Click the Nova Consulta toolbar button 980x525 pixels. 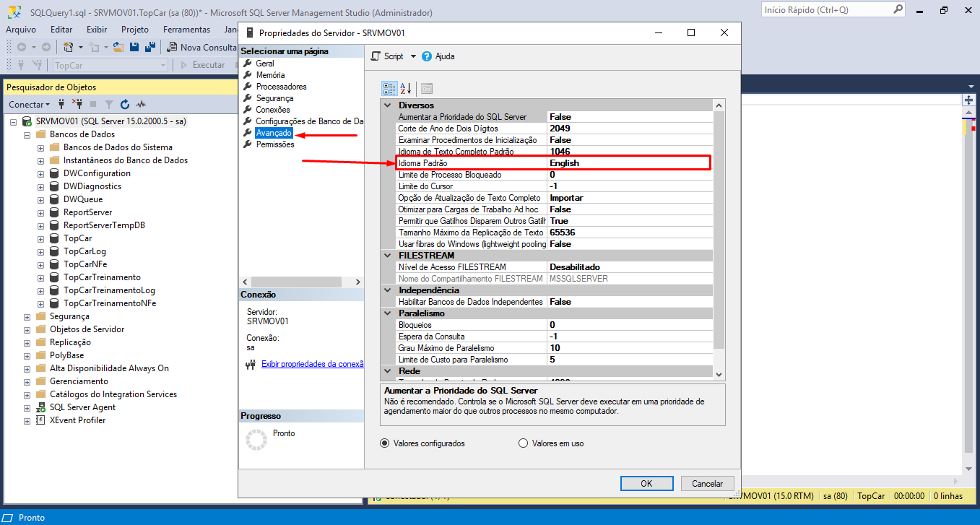pos(201,47)
